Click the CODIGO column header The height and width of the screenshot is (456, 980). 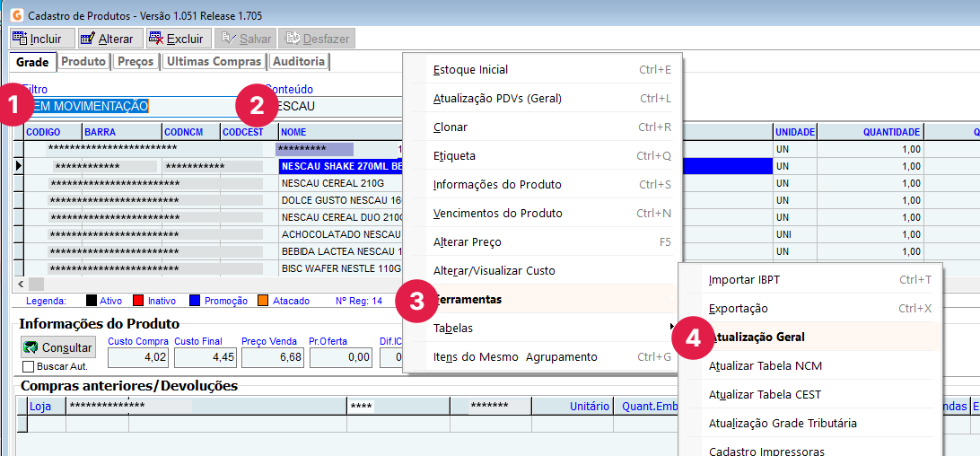click(x=52, y=132)
